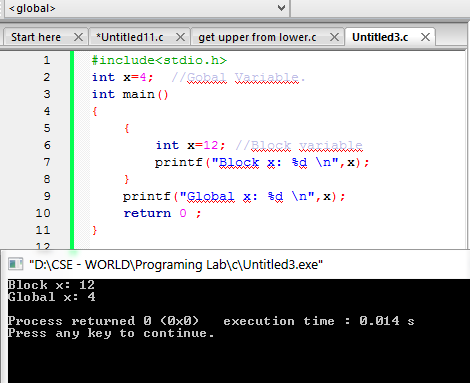Click the Block variable comment
This screenshot has width=470, height=383.
point(299,146)
